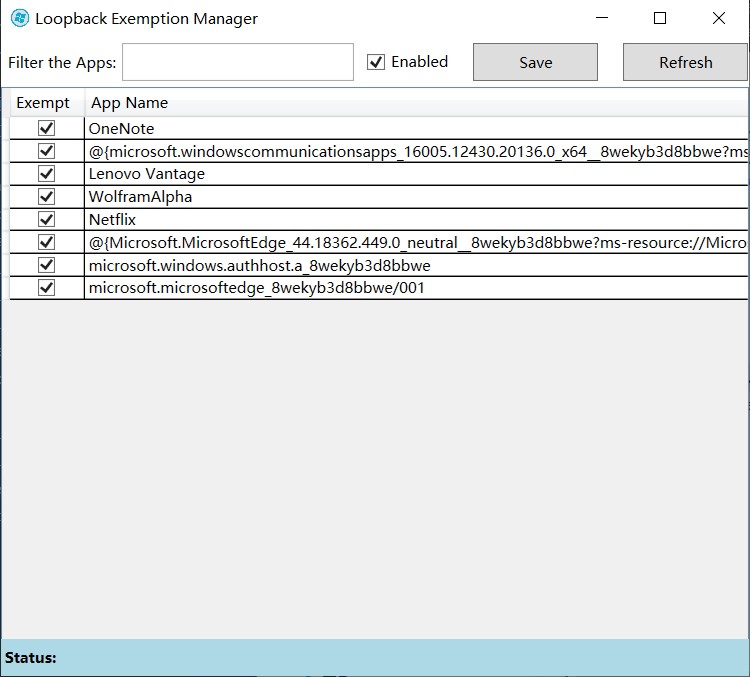The width and height of the screenshot is (750, 677).
Task: Uncheck the exempt box for OneNote
Action: pos(46,128)
